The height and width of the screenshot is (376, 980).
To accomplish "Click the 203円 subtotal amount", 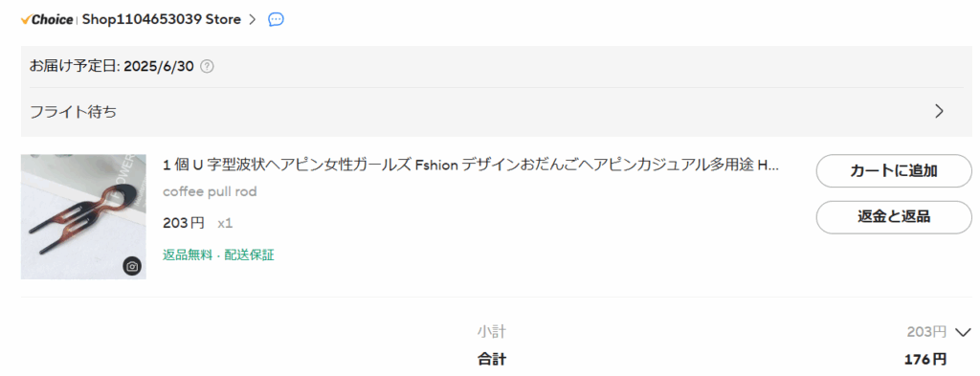I will point(926,332).
